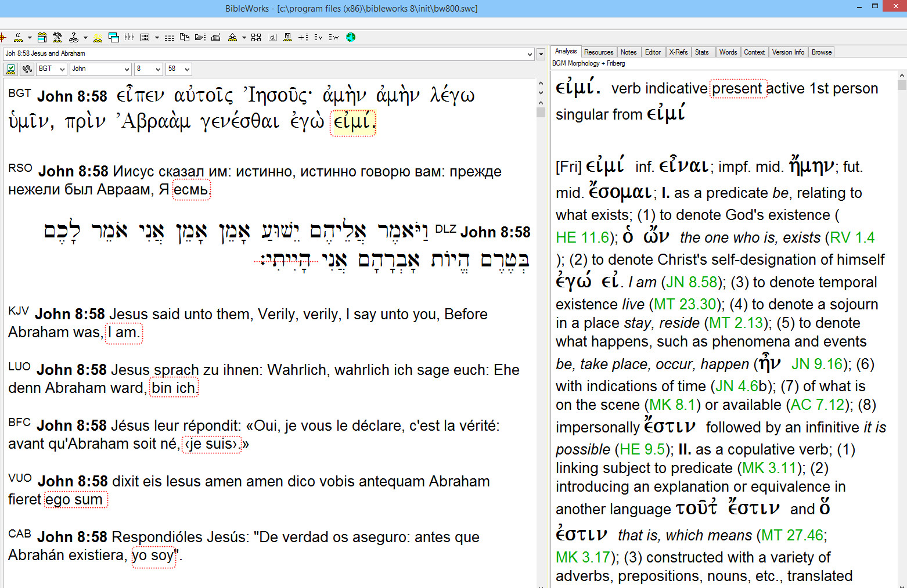Click the keyboard icon in toolbar
The height and width of the screenshot is (588, 907).
[x=216, y=38]
